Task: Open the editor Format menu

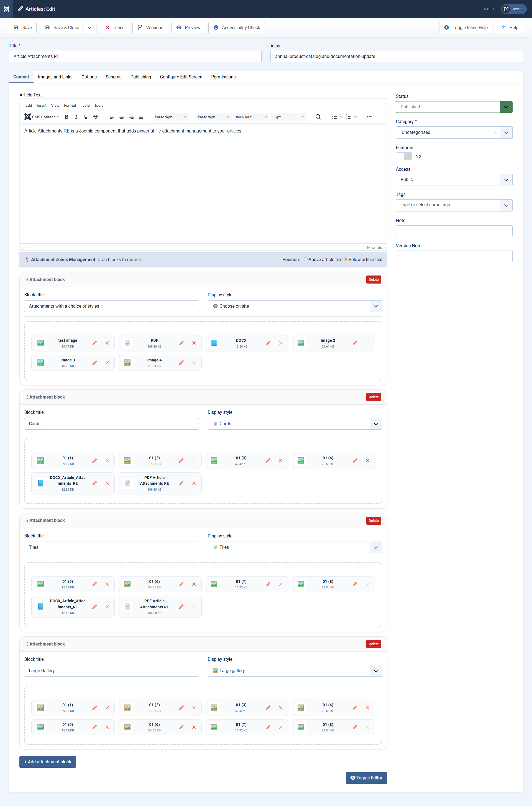Action: point(70,106)
